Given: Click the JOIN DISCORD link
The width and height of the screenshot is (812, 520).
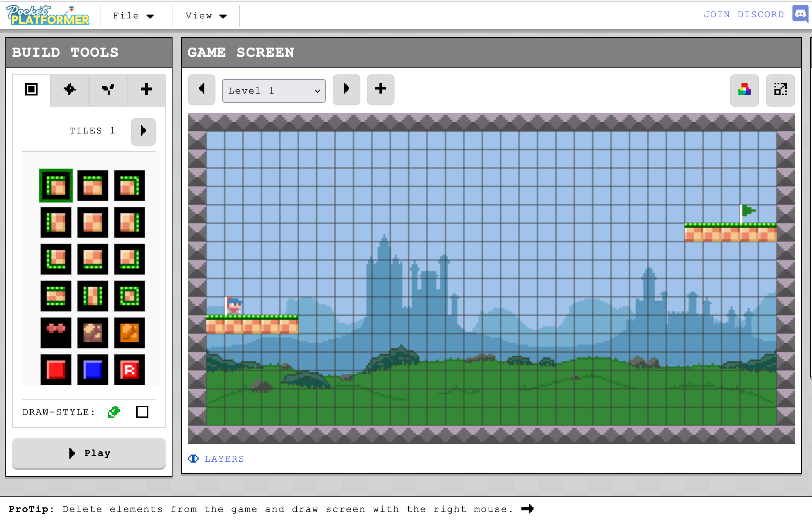Looking at the screenshot, I should 743,14.
